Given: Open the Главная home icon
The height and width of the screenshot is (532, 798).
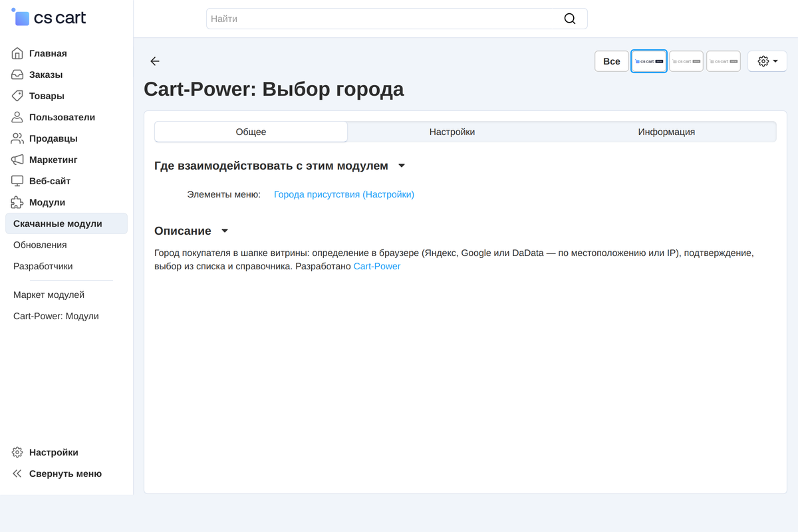Looking at the screenshot, I should tap(17, 53).
